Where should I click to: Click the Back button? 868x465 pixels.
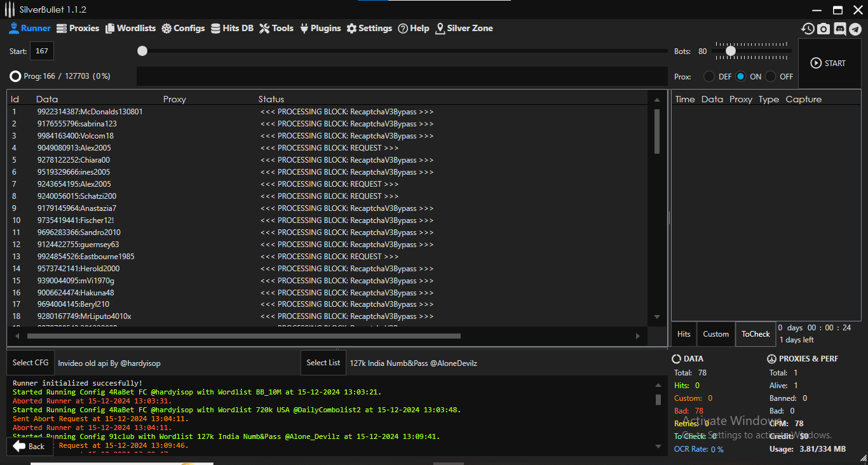29,447
